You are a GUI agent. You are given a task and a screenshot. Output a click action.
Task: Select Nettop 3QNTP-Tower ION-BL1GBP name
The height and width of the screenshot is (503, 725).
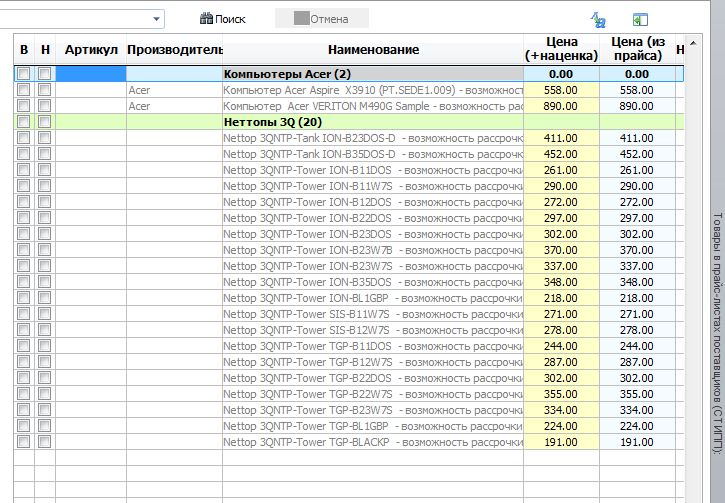tap(373, 298)
